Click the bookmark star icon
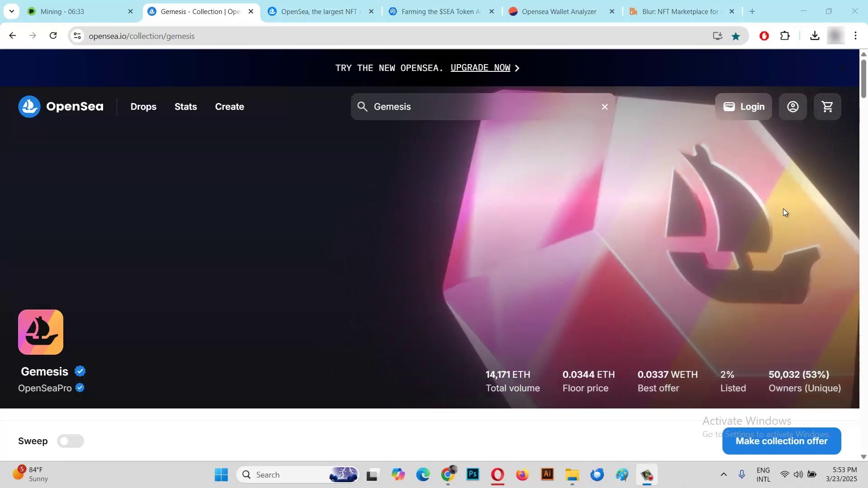The height and width of the screenshot is (488, 868). pyautogui.click(x=736, y=36)
